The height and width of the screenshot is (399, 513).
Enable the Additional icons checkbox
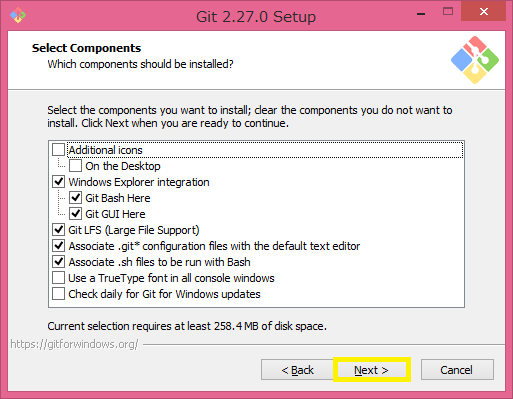click(58, 150)
